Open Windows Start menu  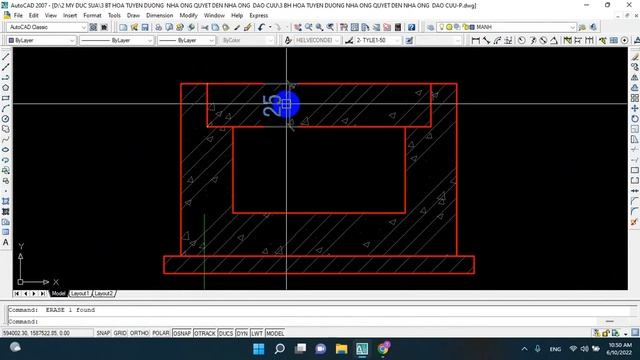click(259, 349)
